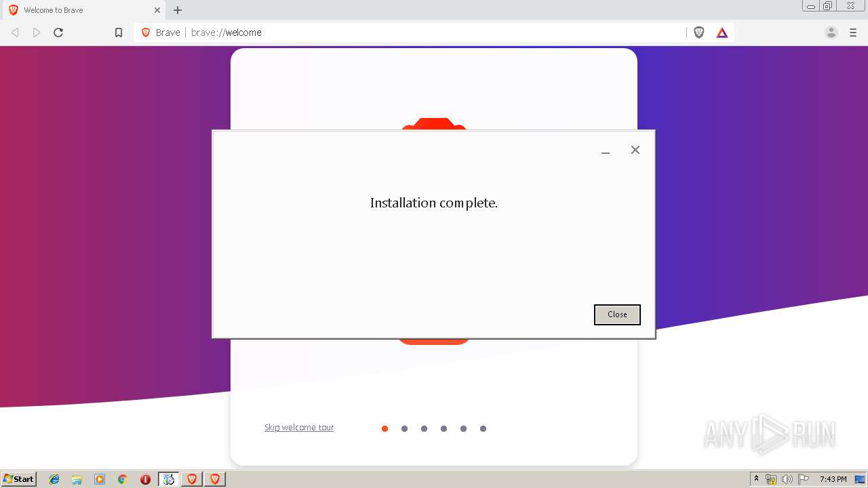Minimize the Brave browser window
Screen dimensions: 868x488
click(811, 6)
